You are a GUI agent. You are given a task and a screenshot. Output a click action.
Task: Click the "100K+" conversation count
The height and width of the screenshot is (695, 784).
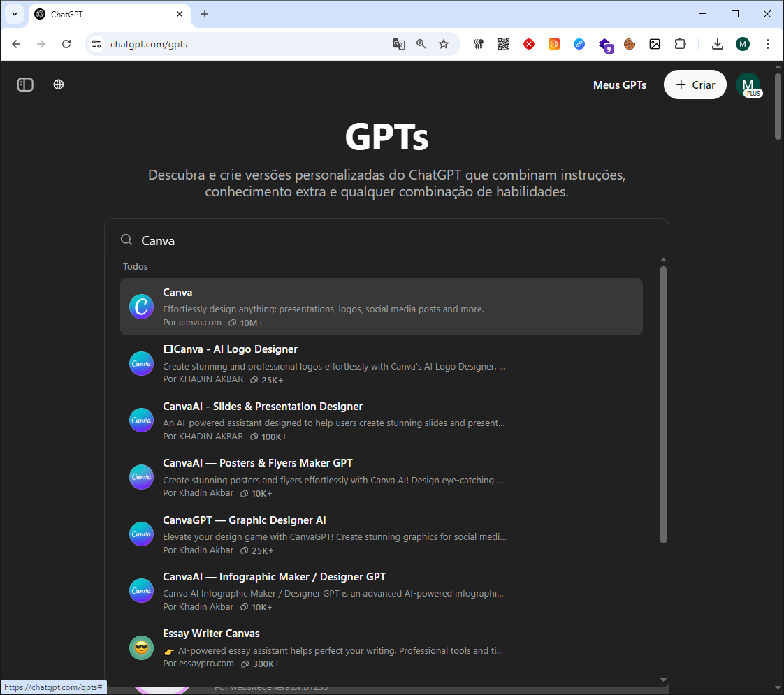coord(274,437)
